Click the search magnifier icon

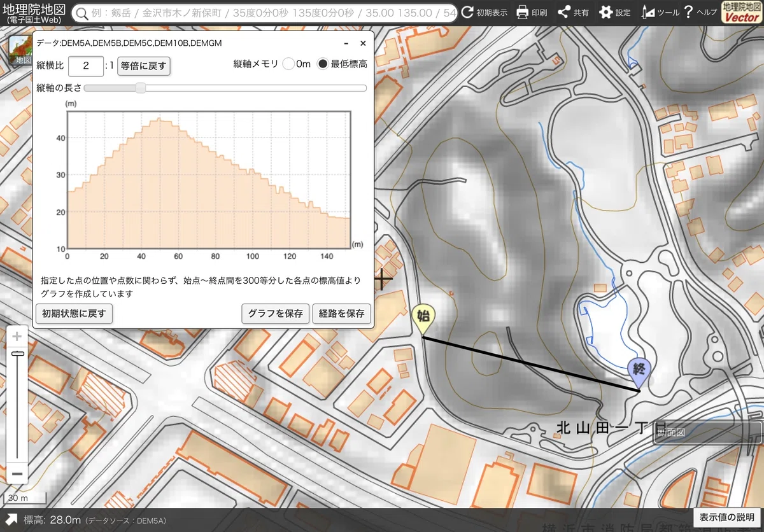click(x=81, y=13)
